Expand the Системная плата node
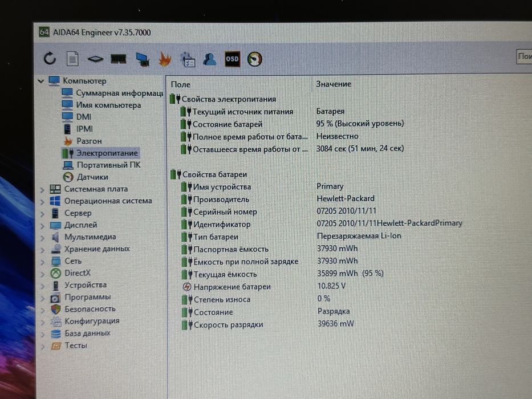532x399 pixels. click(42, 190)
